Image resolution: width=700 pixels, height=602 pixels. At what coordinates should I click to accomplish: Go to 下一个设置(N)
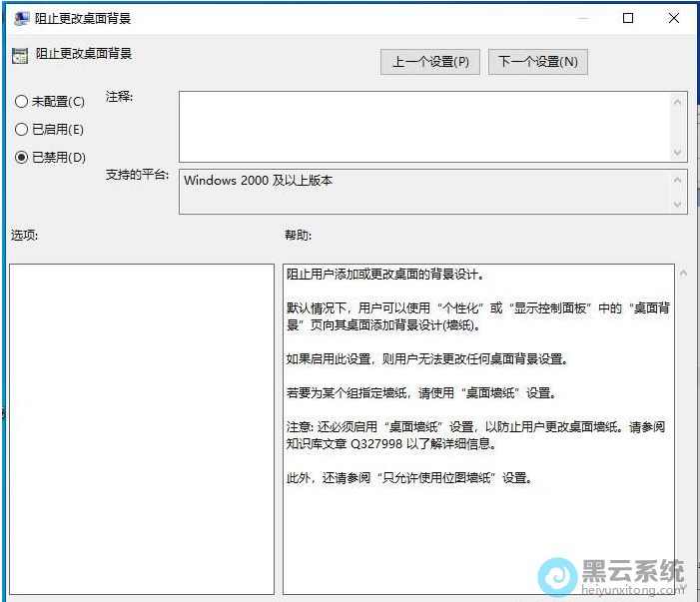pos(537,61)
